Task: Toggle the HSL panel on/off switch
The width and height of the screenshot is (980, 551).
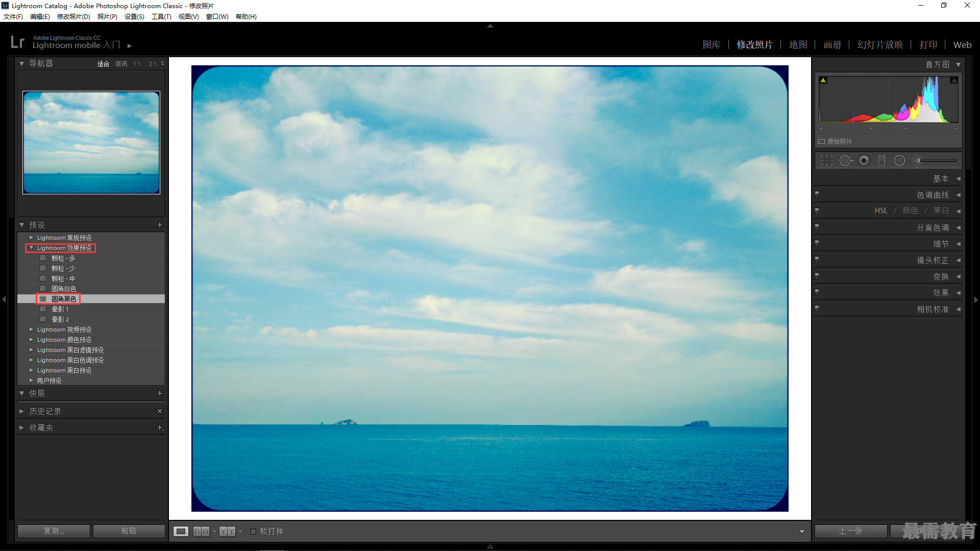Action: (817, 211)
